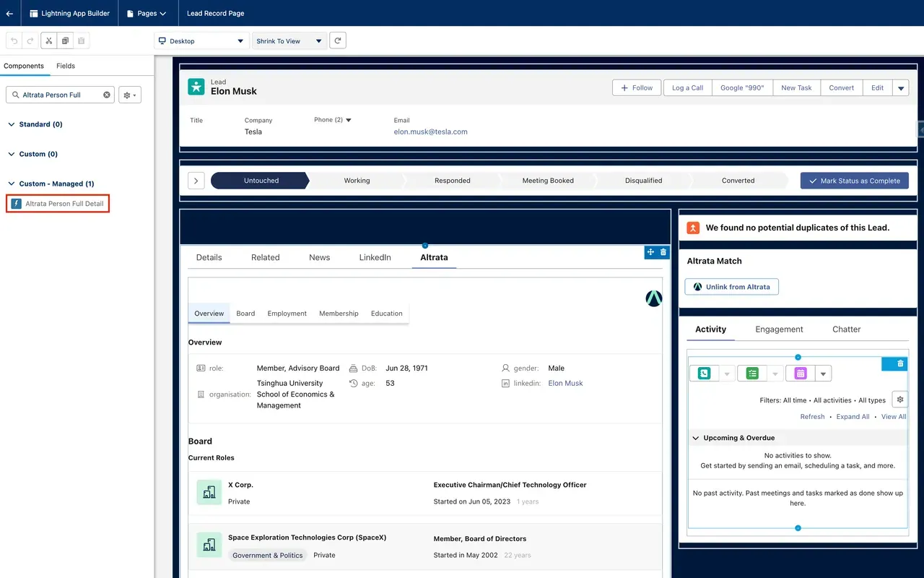Paste the copied component
924x578 pixels.
[82, 41]
